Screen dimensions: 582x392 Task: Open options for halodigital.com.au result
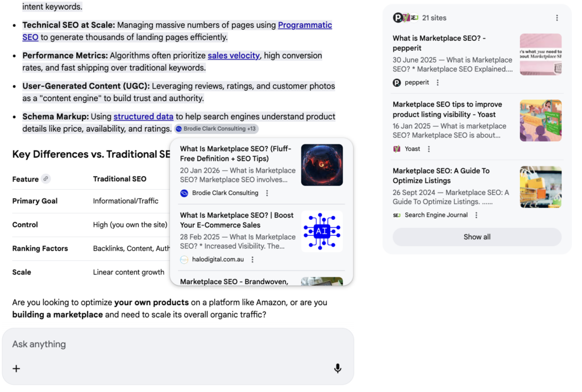pos(252,260)
